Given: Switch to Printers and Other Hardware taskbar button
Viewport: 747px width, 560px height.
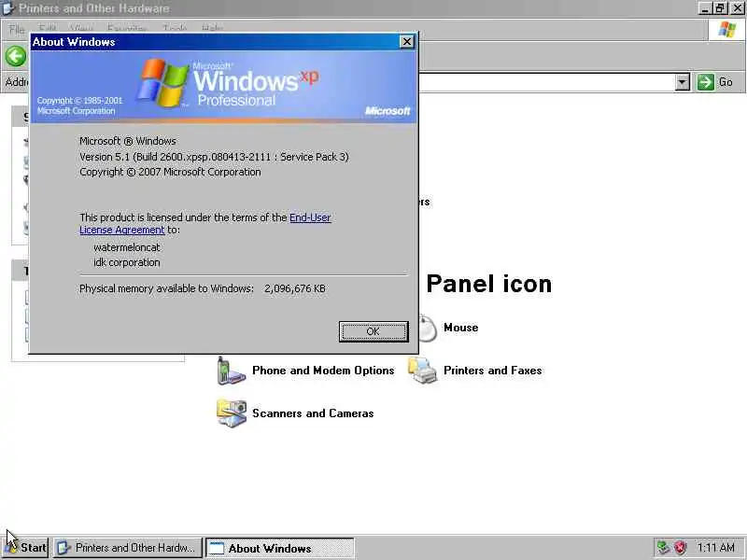Looking at the screenshot, I should [x=128, y=548].
